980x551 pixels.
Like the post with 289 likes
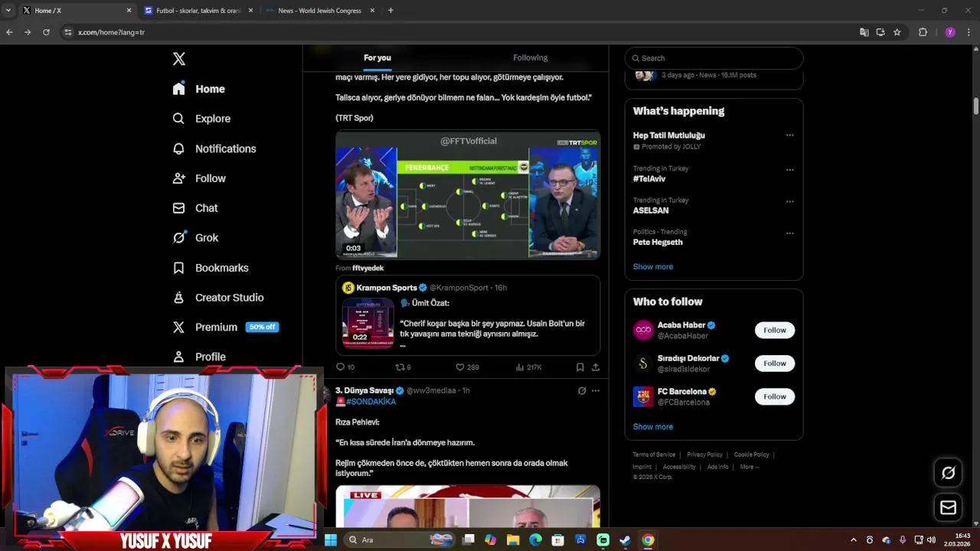467,367
